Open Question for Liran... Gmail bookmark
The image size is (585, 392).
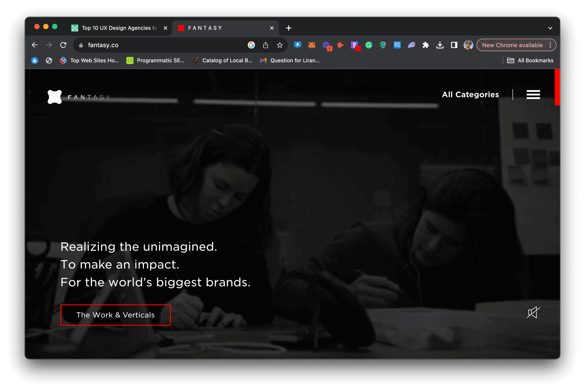pyautogui.click(x=290, y=60)
